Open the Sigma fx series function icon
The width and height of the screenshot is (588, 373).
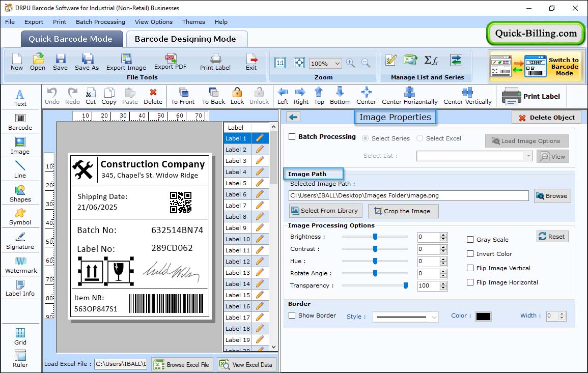pos(431,60)
